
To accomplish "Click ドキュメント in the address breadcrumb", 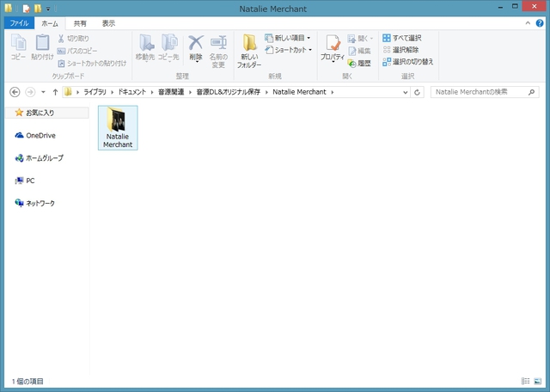I will click(x=133, y=92).
